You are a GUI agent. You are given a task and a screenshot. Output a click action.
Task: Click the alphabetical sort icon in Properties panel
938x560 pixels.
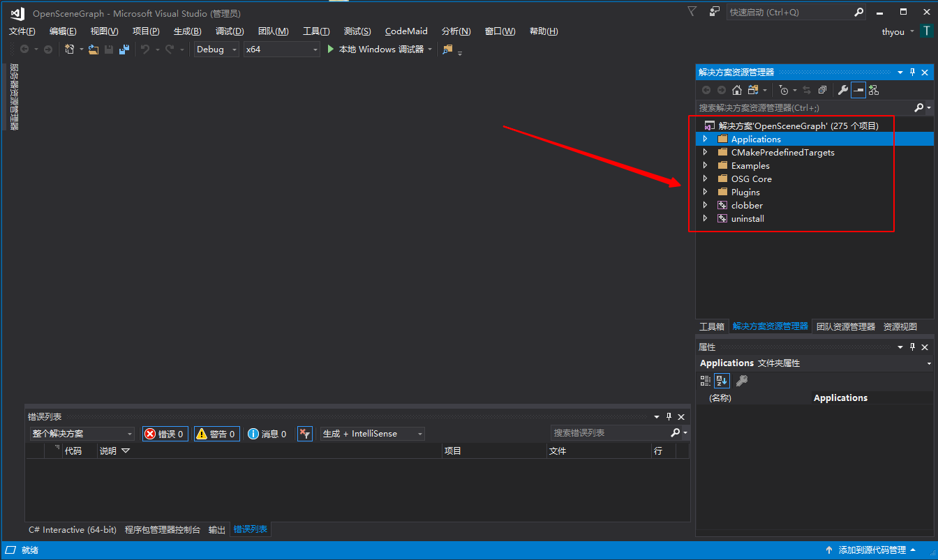coord(722,381)
